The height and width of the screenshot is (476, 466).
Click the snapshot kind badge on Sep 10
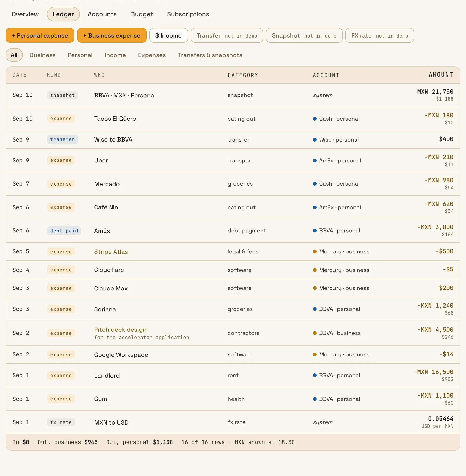pyautogui.click(x=62, y=95)
